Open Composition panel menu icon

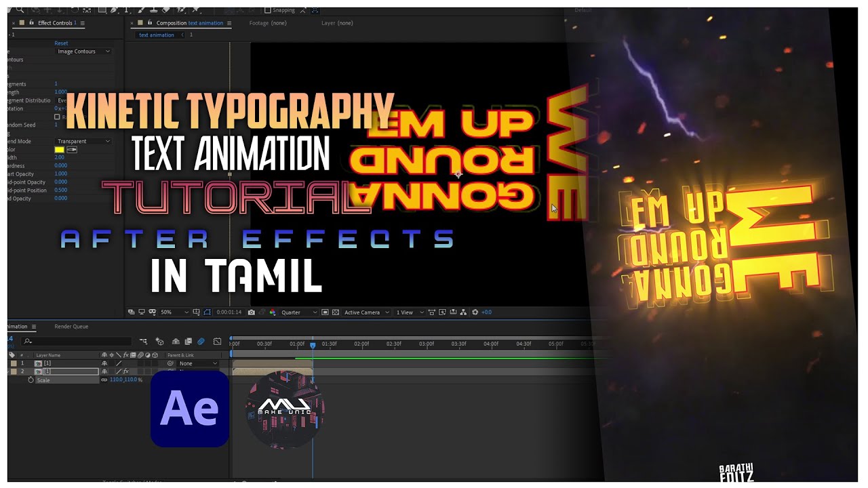(x=229, y=23)
